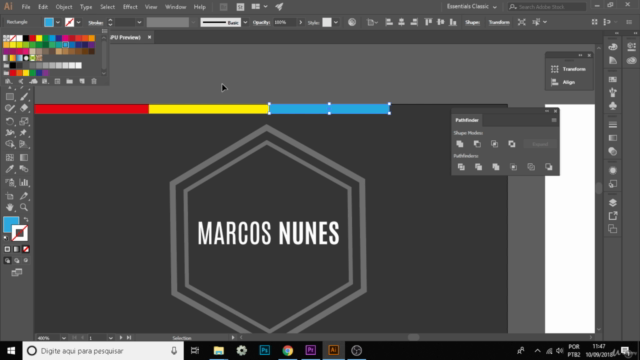Click the Opacity label link
The width and height of the screenshot is (640, 360).
(x=261, y=22)
